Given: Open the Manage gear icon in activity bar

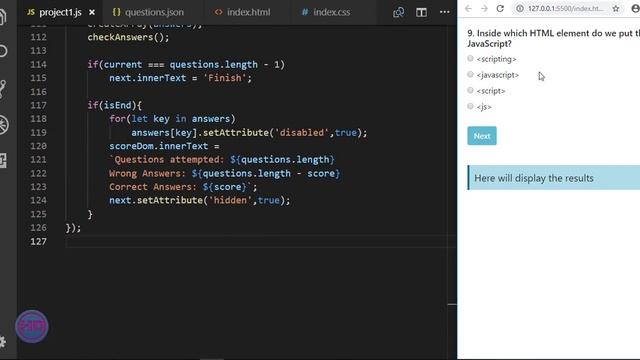Looking at the screenshot, I should click(2, 342).
